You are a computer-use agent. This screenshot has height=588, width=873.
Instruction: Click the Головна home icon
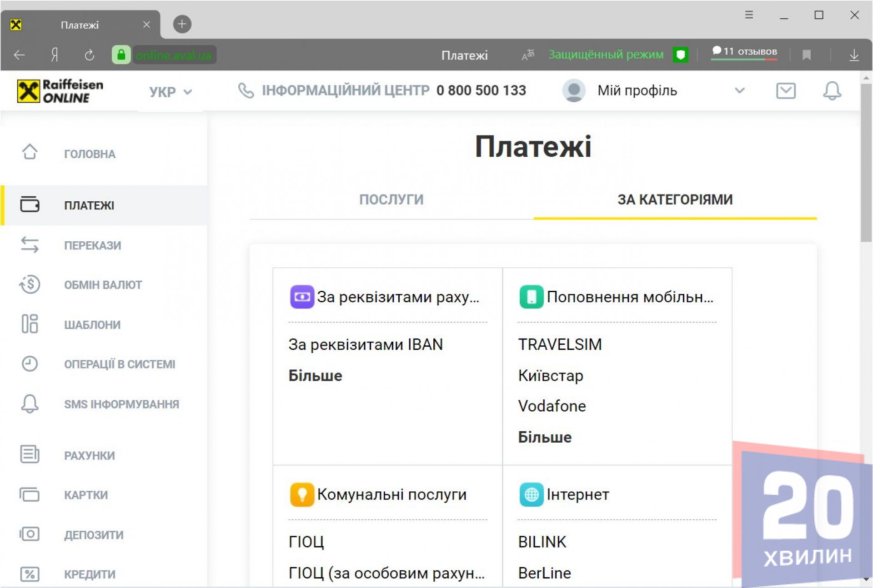pos(30,152)
